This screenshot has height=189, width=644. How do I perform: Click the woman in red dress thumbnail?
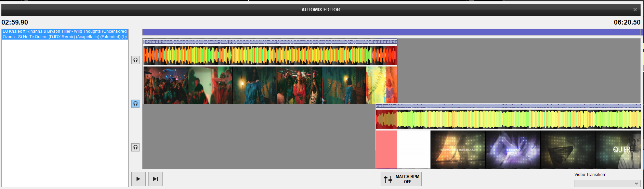click(x=299, y=85)
